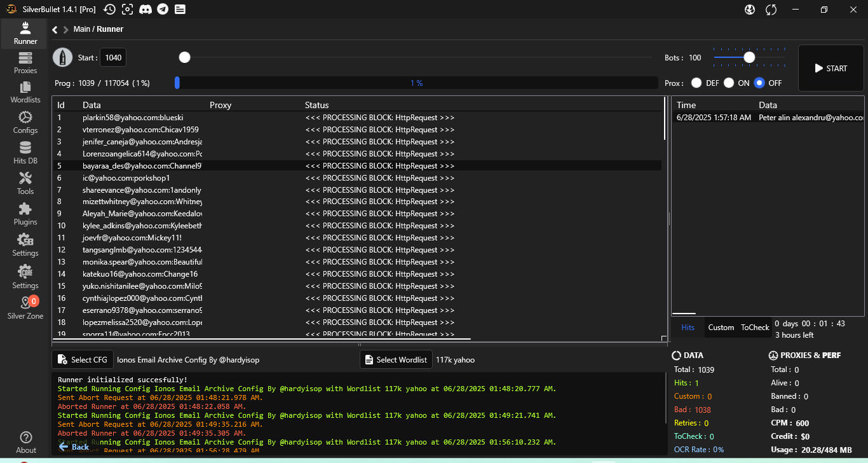Switch to the ToCheck results tab

(755, 328)
